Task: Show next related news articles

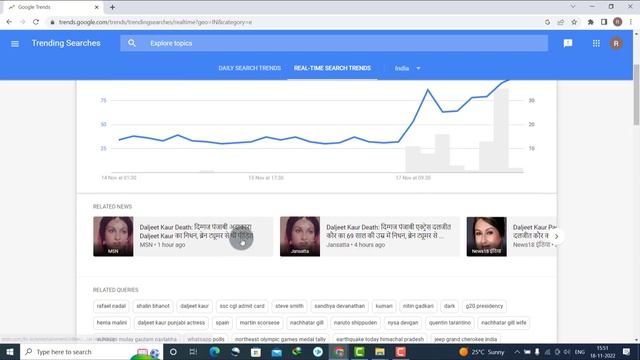Action: [x=556, y=236]
